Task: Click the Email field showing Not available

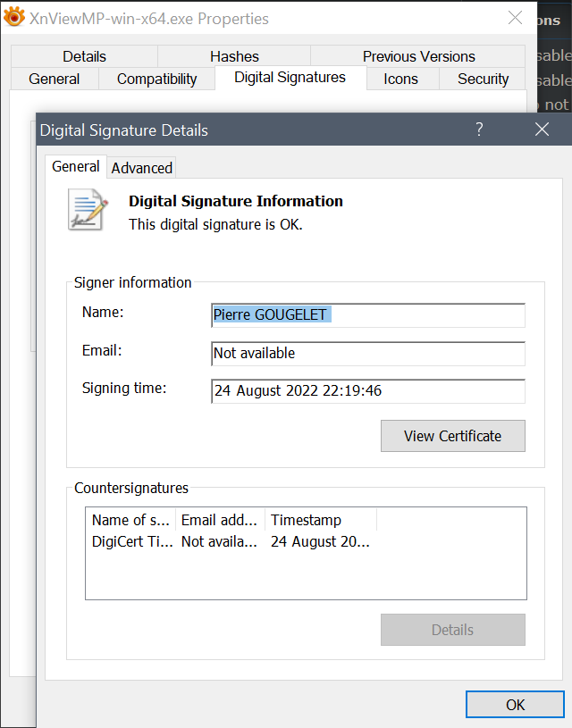Action: click(367, 353)
